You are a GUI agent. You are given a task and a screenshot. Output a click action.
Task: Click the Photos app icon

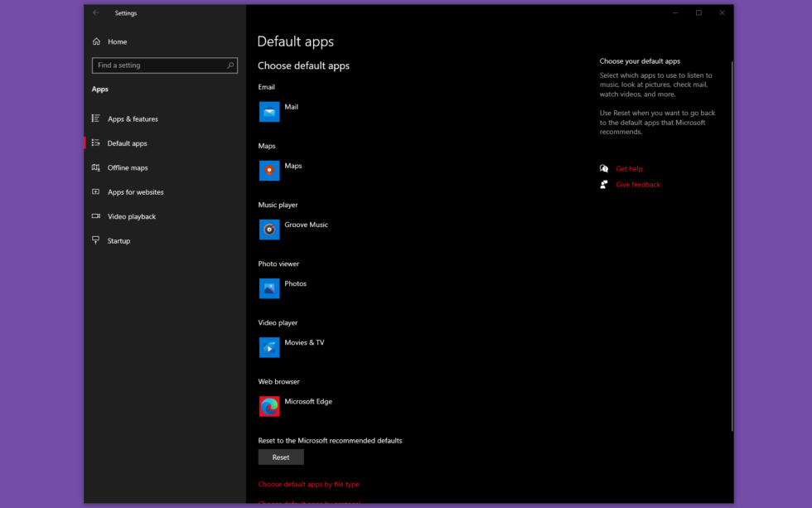click(x=269, y=288)
